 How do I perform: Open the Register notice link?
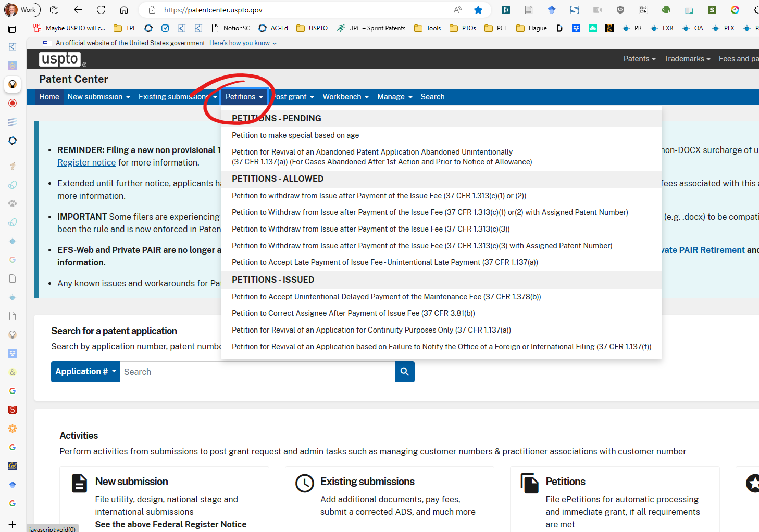tap(86, 162)
